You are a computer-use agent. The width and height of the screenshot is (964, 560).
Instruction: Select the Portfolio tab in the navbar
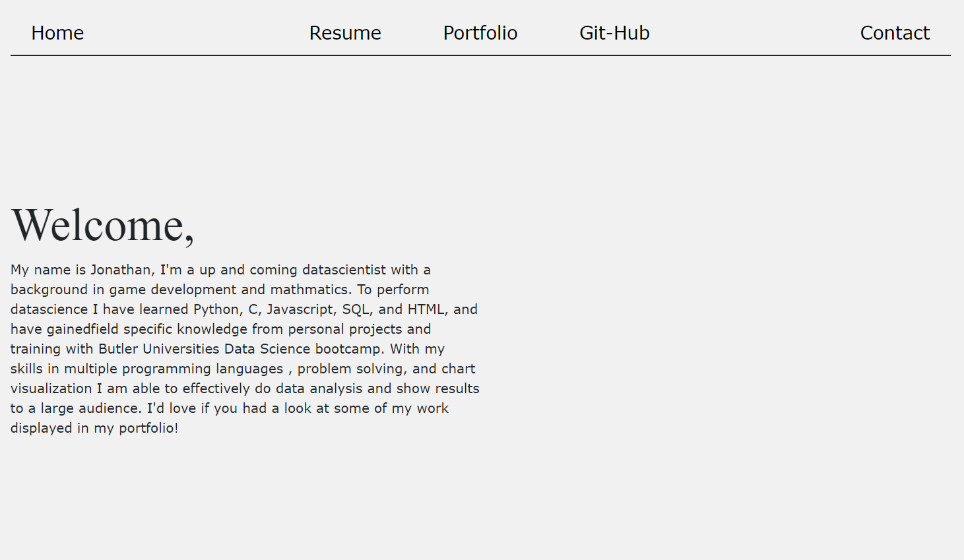click(480, 33)
